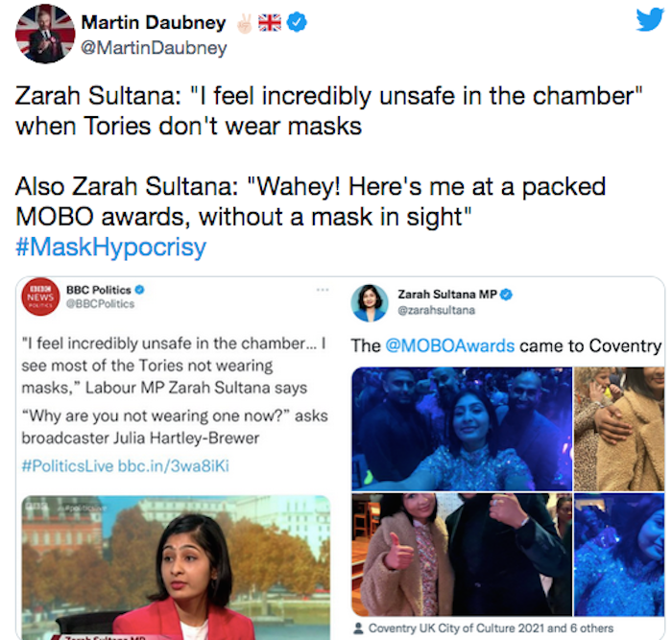Viewport: 672px width, 640px height.
Task: Follow the @MOBOAwards mention link
Action: coord(449,345)
